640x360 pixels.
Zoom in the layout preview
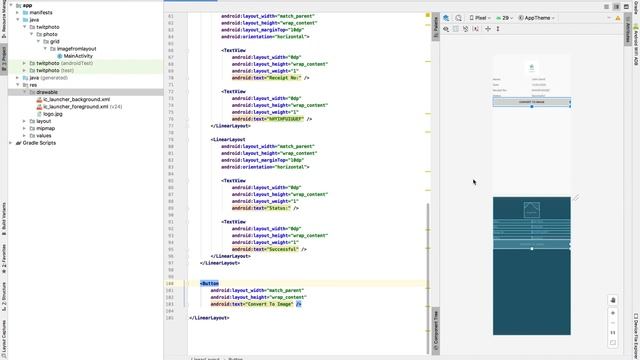[x=613, y=313]
